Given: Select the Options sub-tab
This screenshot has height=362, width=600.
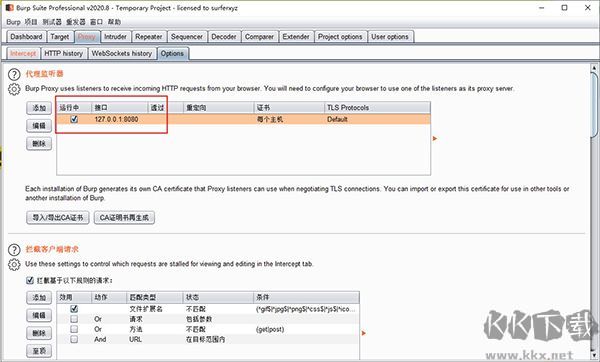Looking at the screenshot, I should (x=172, y=53).
